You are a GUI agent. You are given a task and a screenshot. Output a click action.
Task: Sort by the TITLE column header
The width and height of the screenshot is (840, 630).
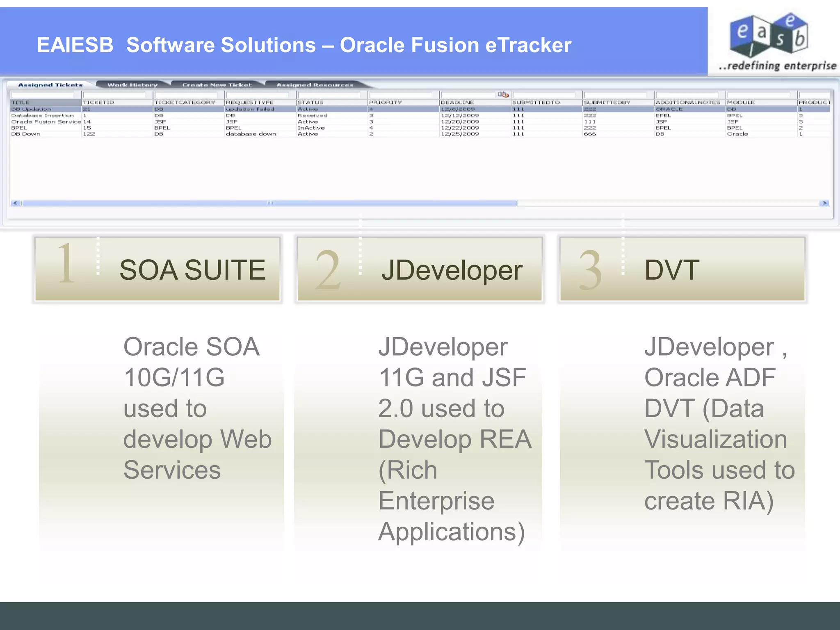point(46,103)
